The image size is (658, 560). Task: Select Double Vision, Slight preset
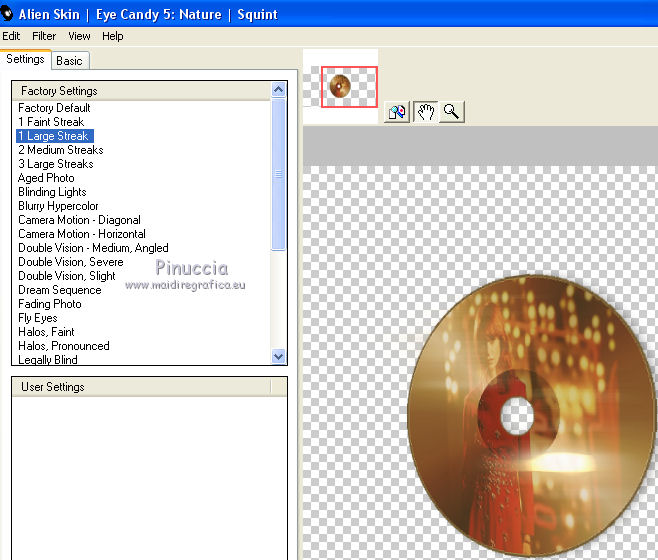[66, 276]
